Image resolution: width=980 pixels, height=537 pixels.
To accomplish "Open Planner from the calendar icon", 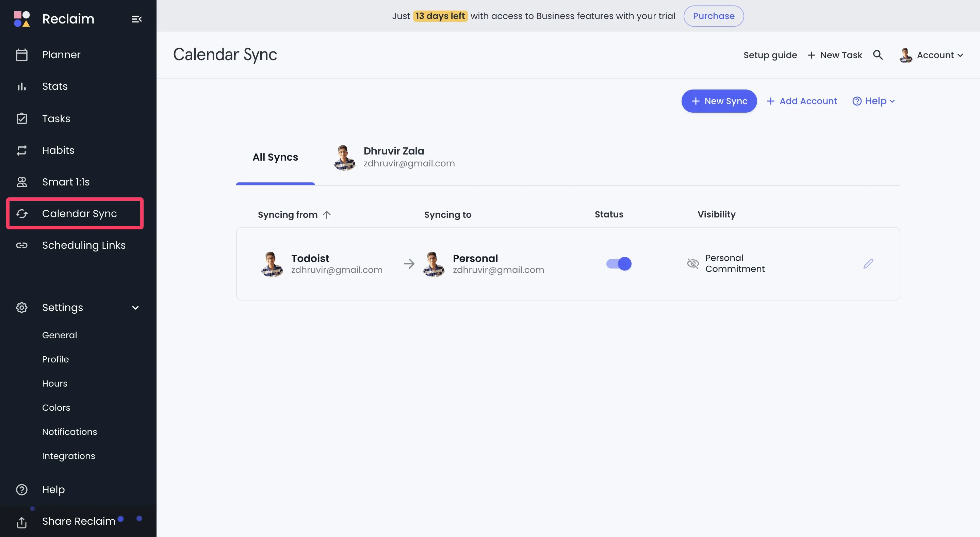I will tap(22, 55).
